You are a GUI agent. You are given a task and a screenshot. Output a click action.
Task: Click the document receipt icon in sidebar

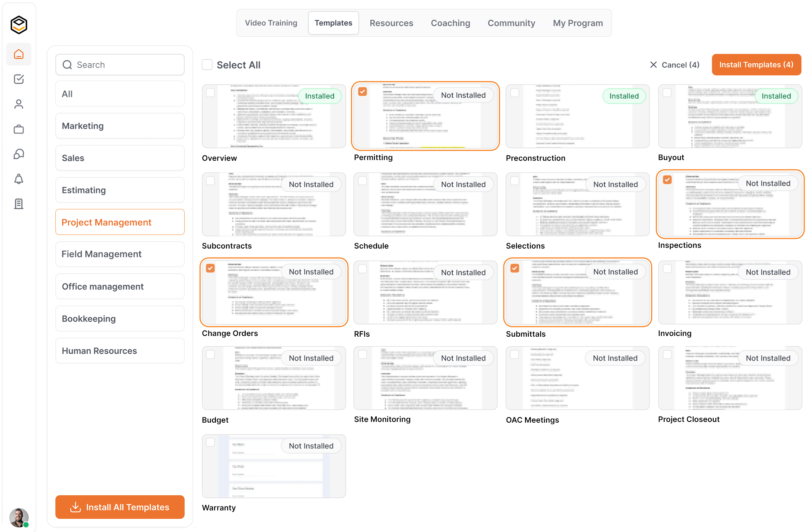[x=19, y=204]
